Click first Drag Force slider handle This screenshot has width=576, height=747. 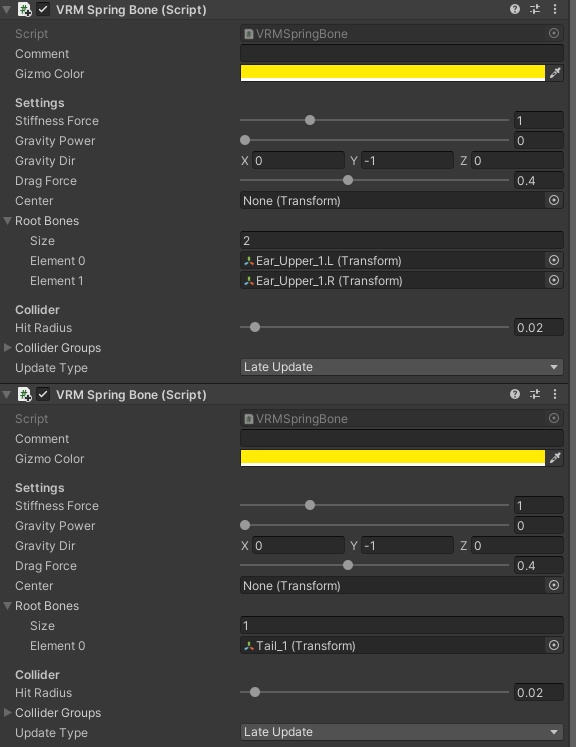(x=348, y=180)
